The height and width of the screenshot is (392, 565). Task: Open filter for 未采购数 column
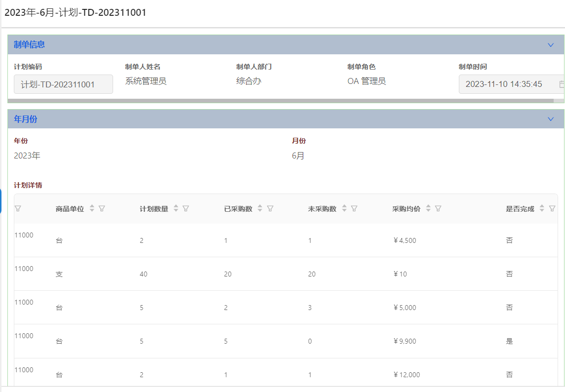[x=354, y=209]
